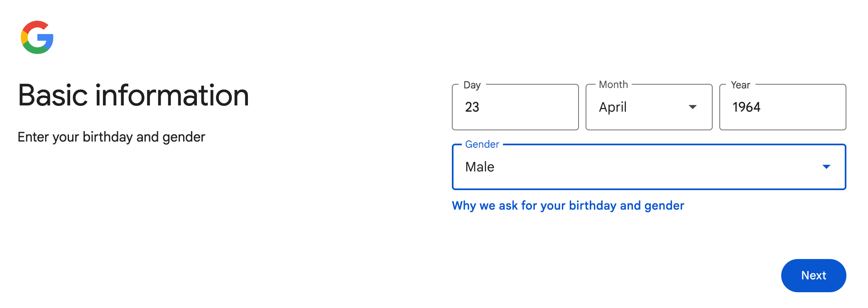The height and width of the screenshot is (308, 868).
Task: Select the Year field containing 1964
Action: pos(782,107)
